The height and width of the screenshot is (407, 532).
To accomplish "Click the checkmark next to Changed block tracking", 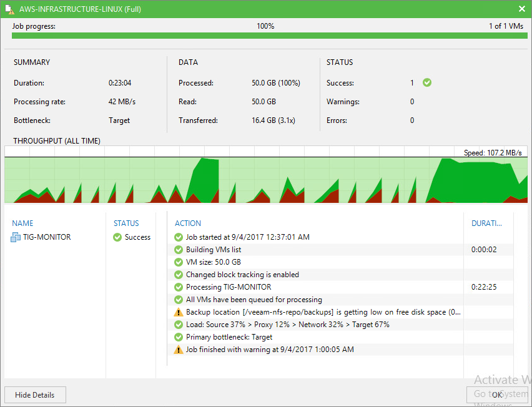I will coord(179,275).
